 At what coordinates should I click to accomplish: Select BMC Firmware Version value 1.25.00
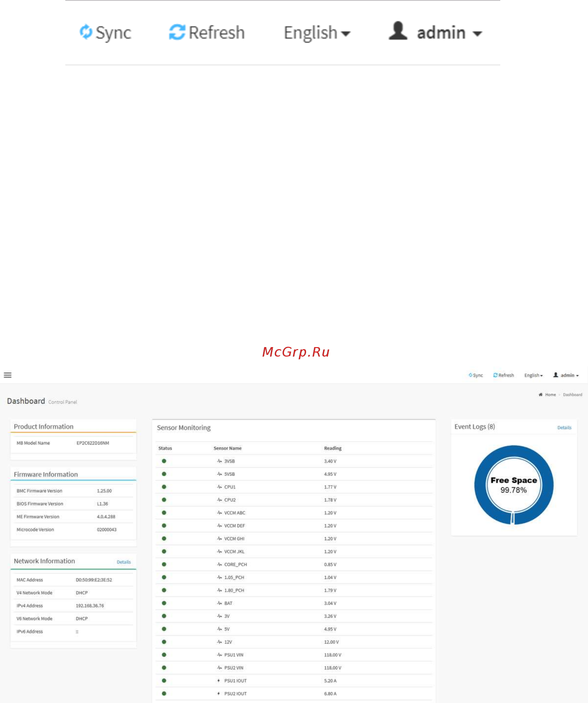(104, 491)
